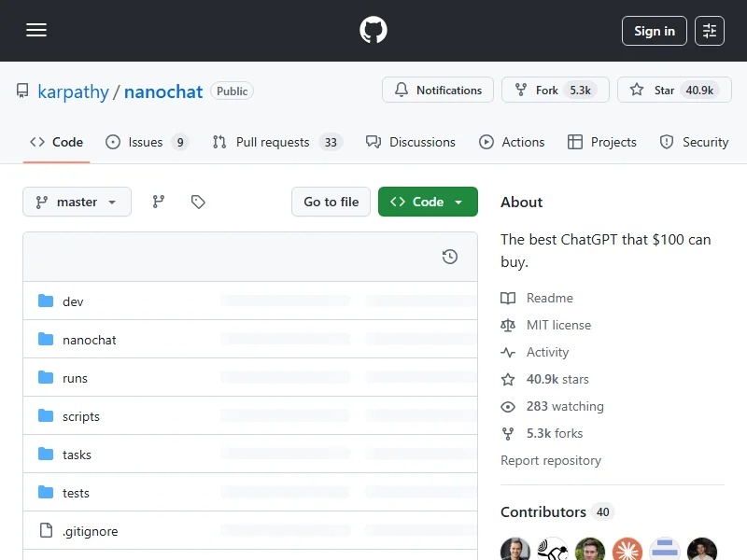Open the MIT license link
The image size is (747, 560).
(558, 325)
